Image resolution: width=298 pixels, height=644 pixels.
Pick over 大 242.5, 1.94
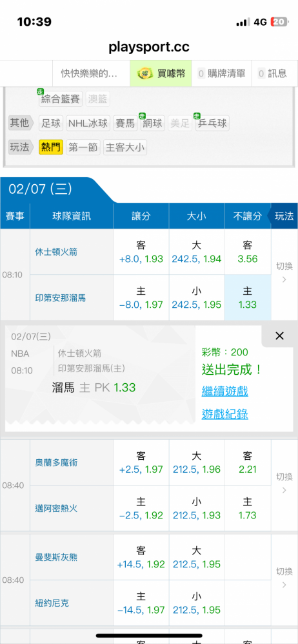197,252
